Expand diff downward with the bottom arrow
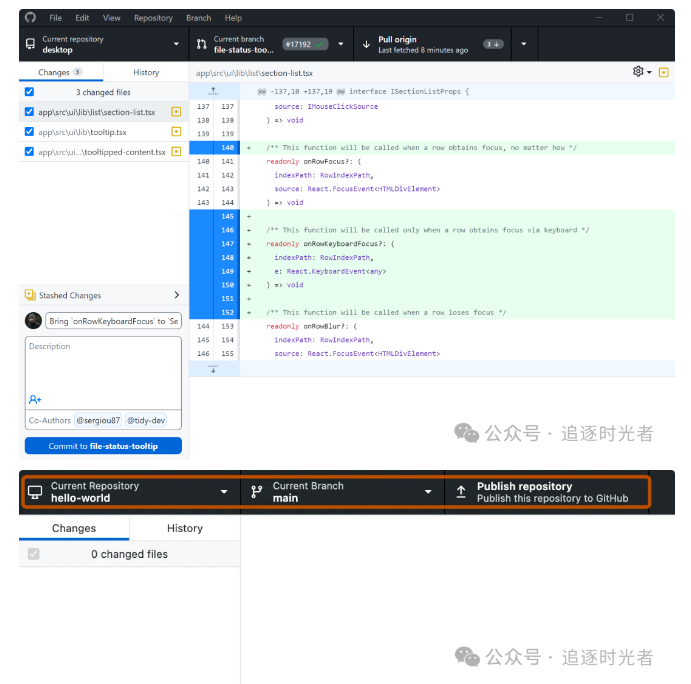This screenshot has height=684, width=691. [213, 368]
